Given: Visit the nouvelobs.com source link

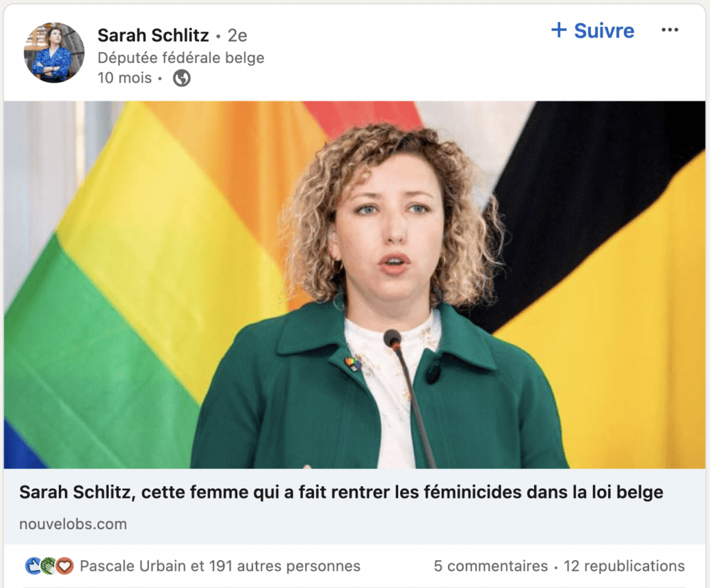Looking at the screenshot, I should point(73,524).
